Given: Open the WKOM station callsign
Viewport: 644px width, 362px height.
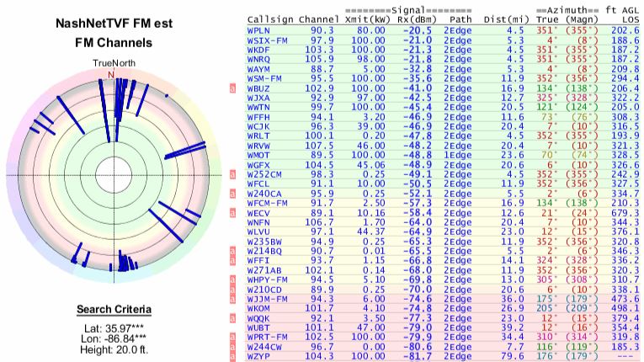Looking at the screenshot, I should coord(258,309).
